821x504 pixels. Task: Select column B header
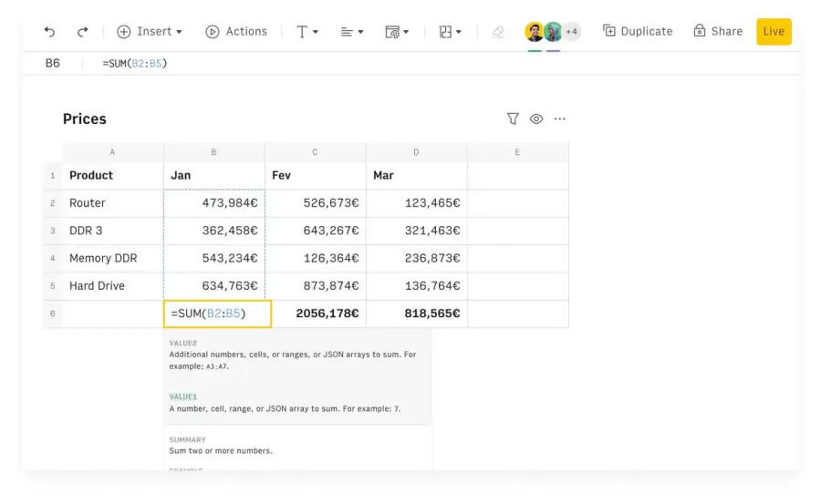point(213,152)
